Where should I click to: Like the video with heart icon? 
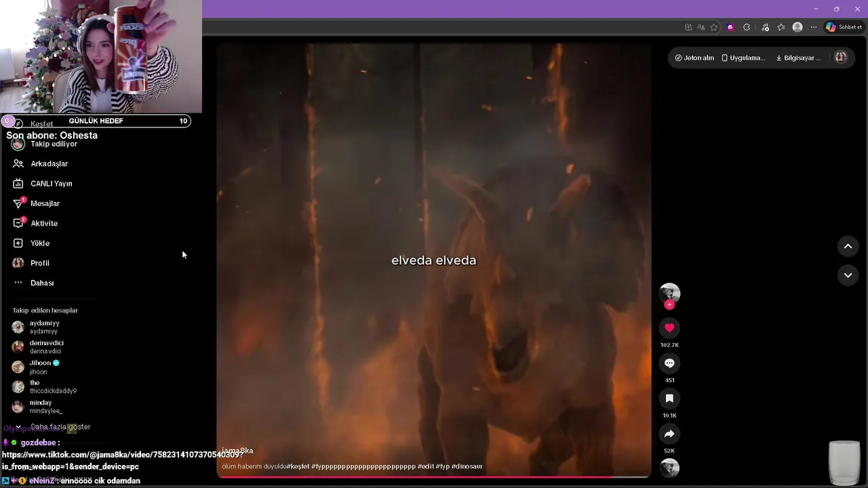click(669, 328)
